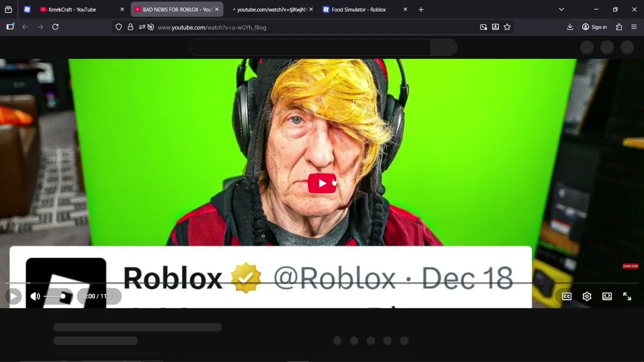Go forward one page
The height and width of the screenshot is (362, 644).
(40, 27)
